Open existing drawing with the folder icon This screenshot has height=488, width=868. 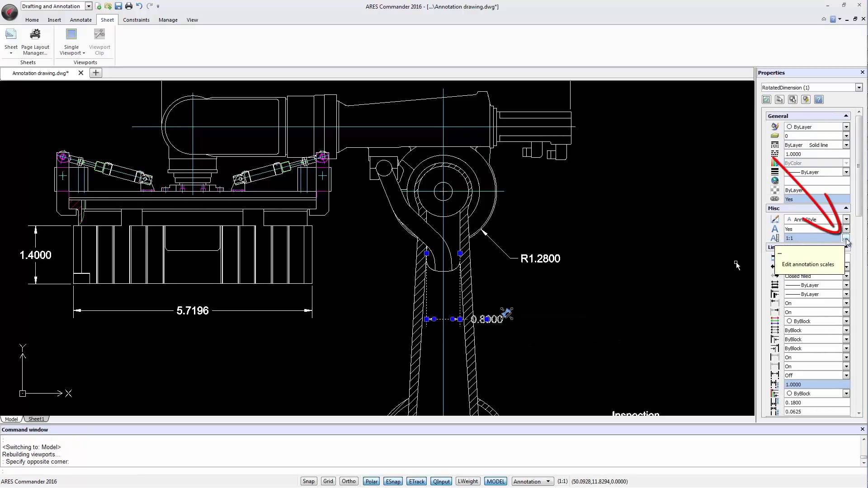coord(108,6)
